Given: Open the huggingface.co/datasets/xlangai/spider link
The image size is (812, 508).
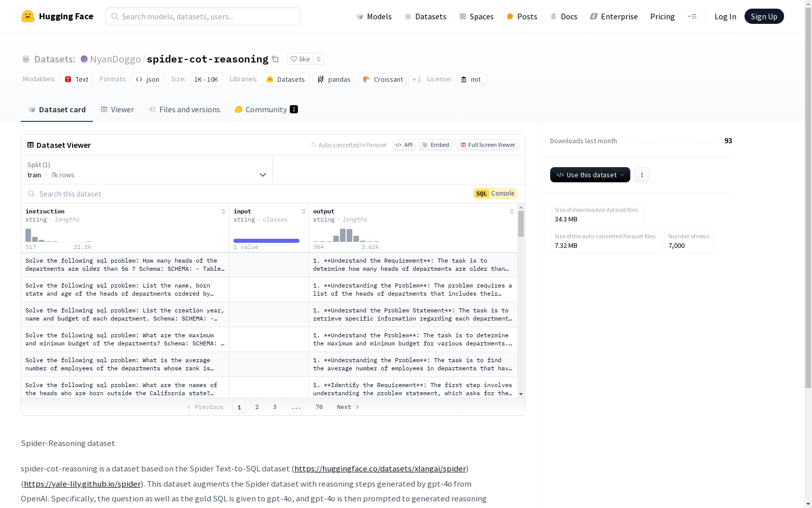Looking at the screenshot, I should [380, 468].
